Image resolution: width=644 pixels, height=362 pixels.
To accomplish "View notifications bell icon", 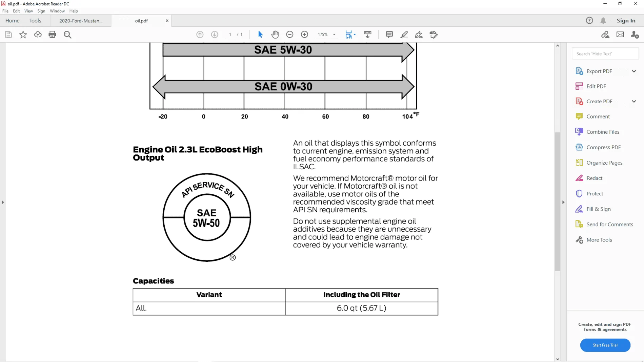I will 603,21.
